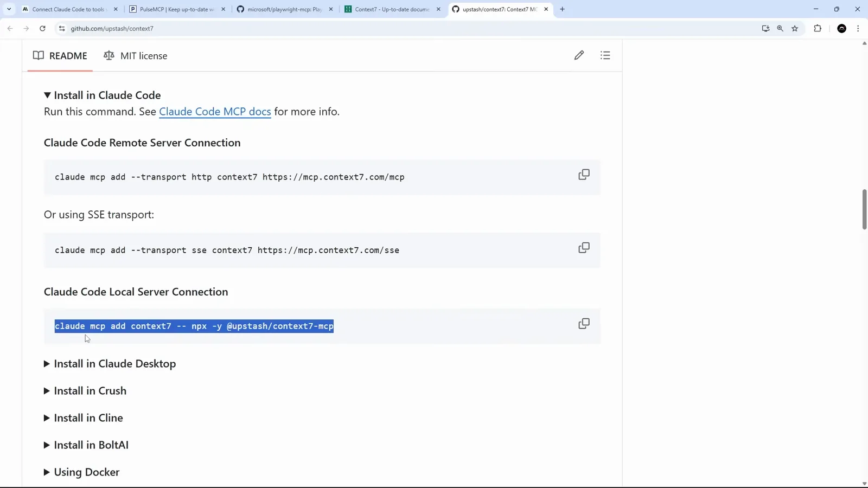
Task: Close the microsoft/playwright-mcp tab
Action: [x=331, y=9]
